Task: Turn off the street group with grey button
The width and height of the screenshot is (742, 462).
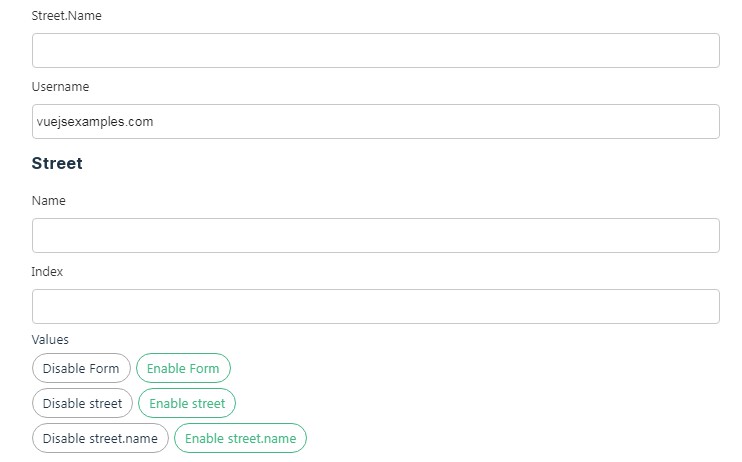Action: point(82,403)
